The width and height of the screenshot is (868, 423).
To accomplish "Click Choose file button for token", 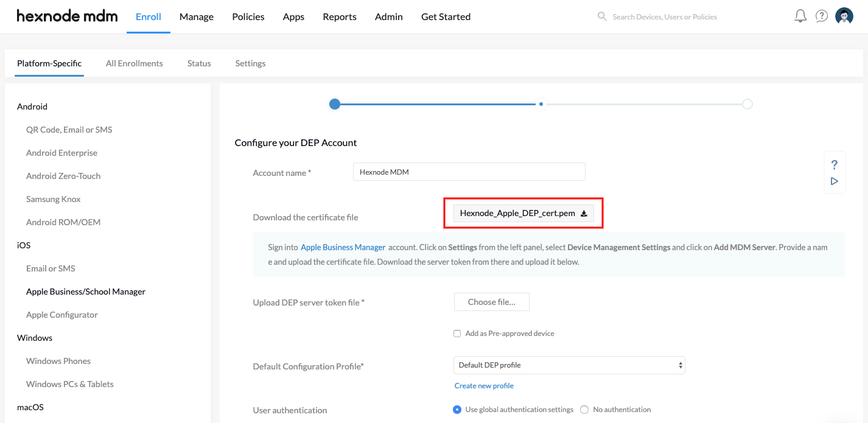I will pyautogui.click(x=492, y=302).
